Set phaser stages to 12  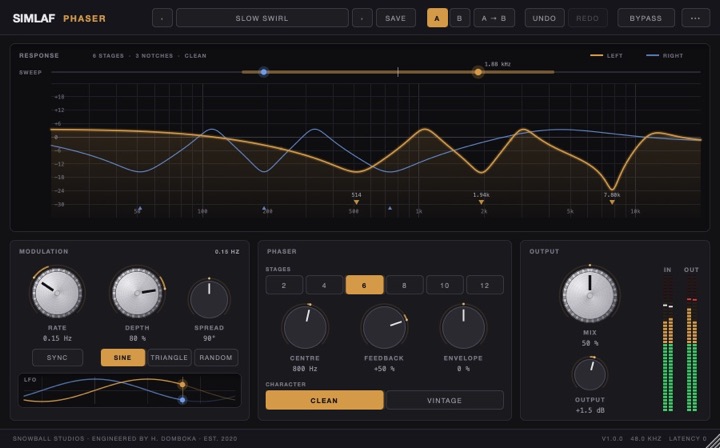coord(485,285)
